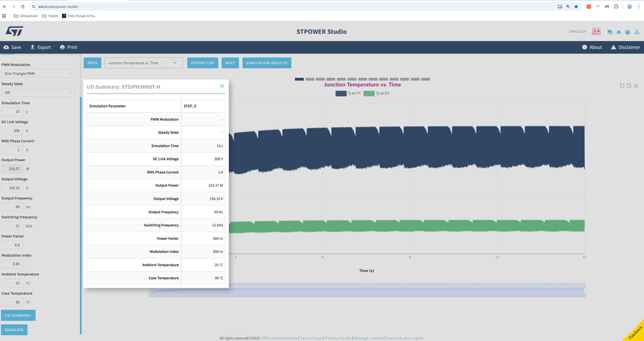Toggle Tj on T1 legend series
Viewport: 644px width, 341px height.
(348, 93)
